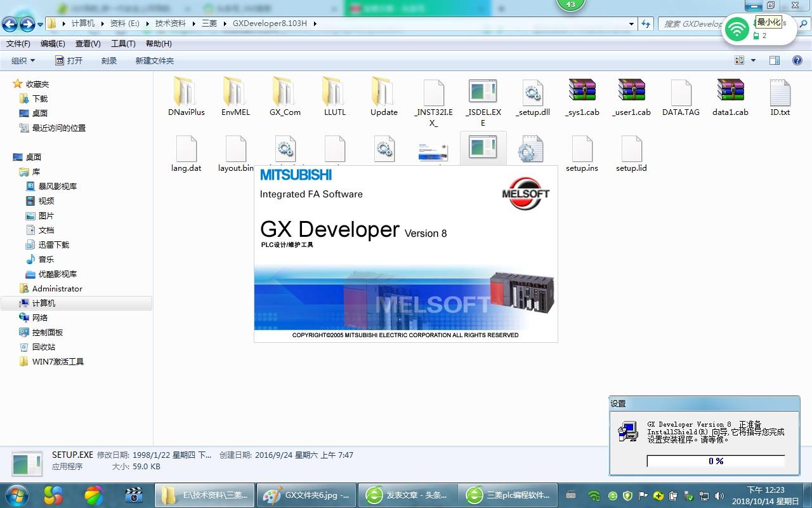Click the 刻录 toolbar button
The image size is (812, 508).
(109, 60)
